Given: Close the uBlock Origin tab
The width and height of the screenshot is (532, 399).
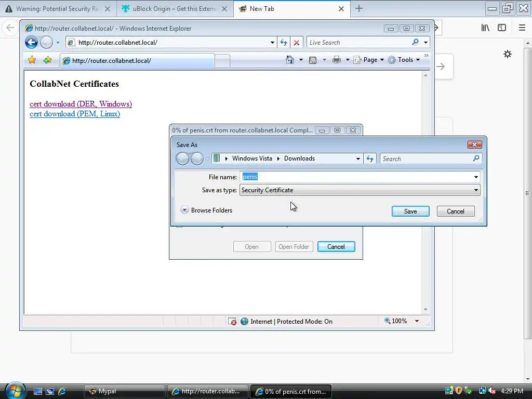Looking at the screenshot, I should (224, 9).
